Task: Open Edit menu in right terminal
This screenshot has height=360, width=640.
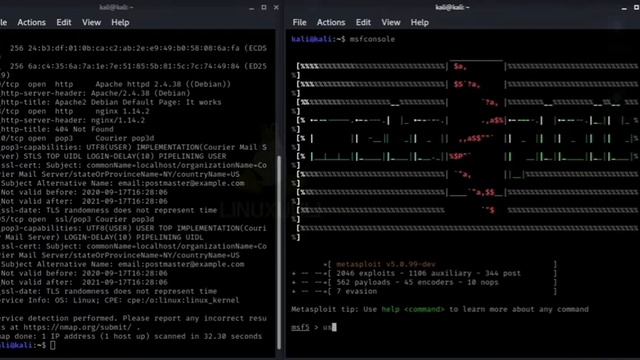Action: point(363,22)
